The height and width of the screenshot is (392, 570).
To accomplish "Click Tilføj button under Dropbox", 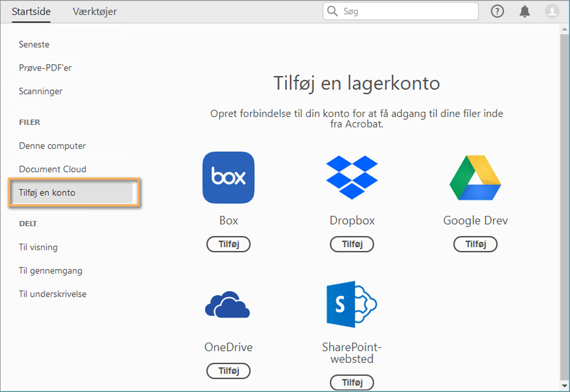I will [352, 244].
